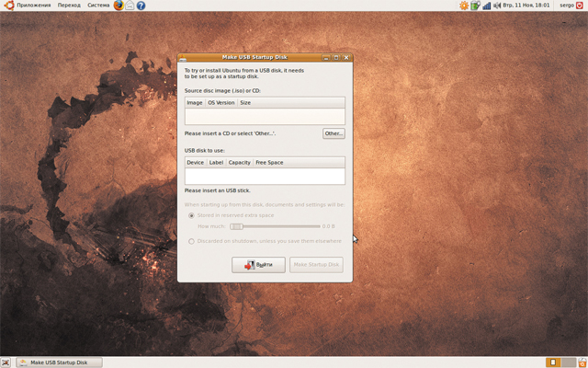Open the trash icon in bottom panel
The width and height of the screenshot is (588, 368).
coord(582,362)
